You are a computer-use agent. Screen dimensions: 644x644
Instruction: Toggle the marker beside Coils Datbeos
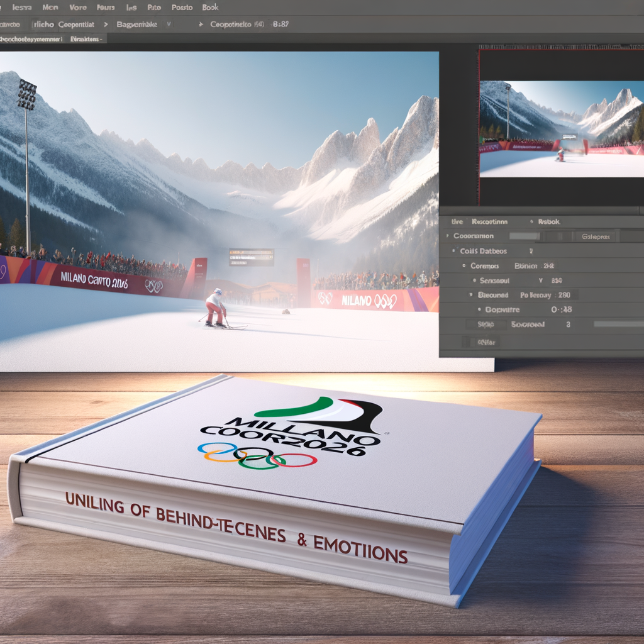pyautogui.click(x=454, y=250)
